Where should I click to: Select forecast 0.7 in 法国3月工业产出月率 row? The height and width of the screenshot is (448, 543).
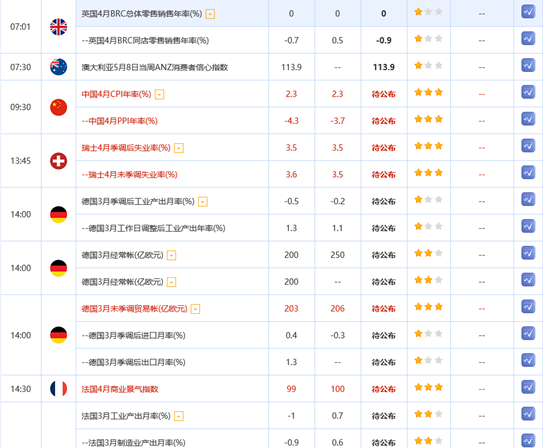[x=338, y=416]
